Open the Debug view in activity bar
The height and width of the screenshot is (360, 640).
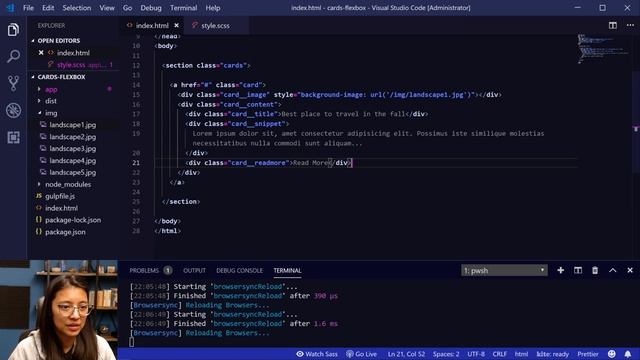pyautogui.click(x=13, y=110)
